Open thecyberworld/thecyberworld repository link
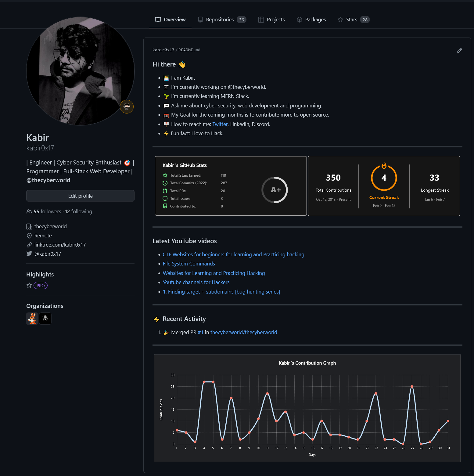The height and width of the screenshot is (476, 474). (244, 332)
